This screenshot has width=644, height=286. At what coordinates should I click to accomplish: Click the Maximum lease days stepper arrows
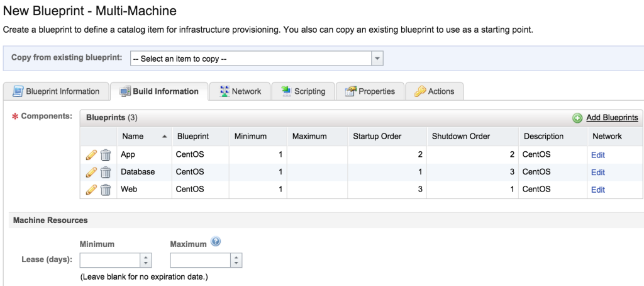[236, 260]
